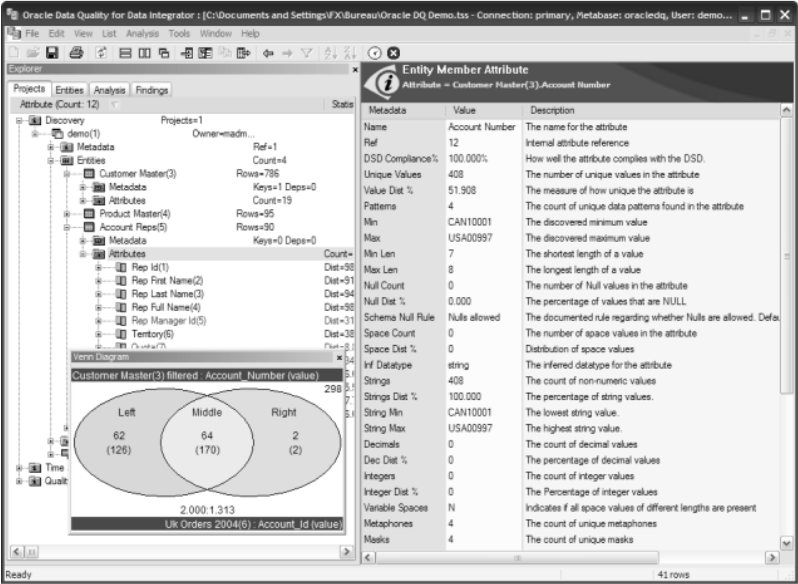Expand the Rep Manager Id(5) node
798x584 pixels.
click(x=99, y=321)
